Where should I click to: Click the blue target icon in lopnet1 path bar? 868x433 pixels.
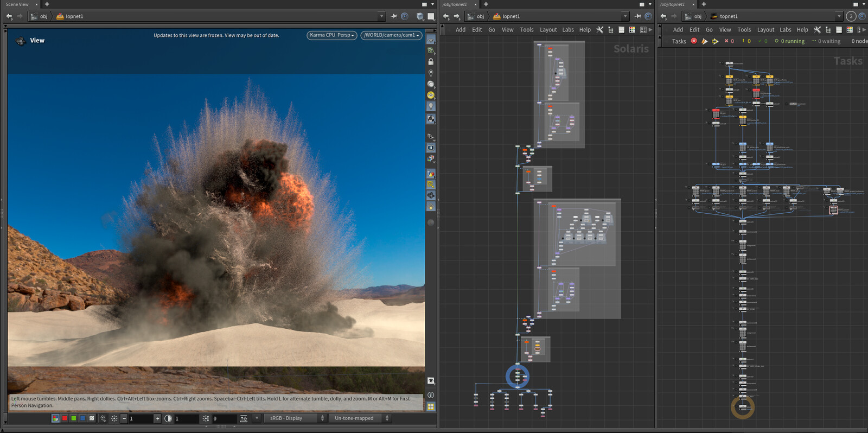648,16
